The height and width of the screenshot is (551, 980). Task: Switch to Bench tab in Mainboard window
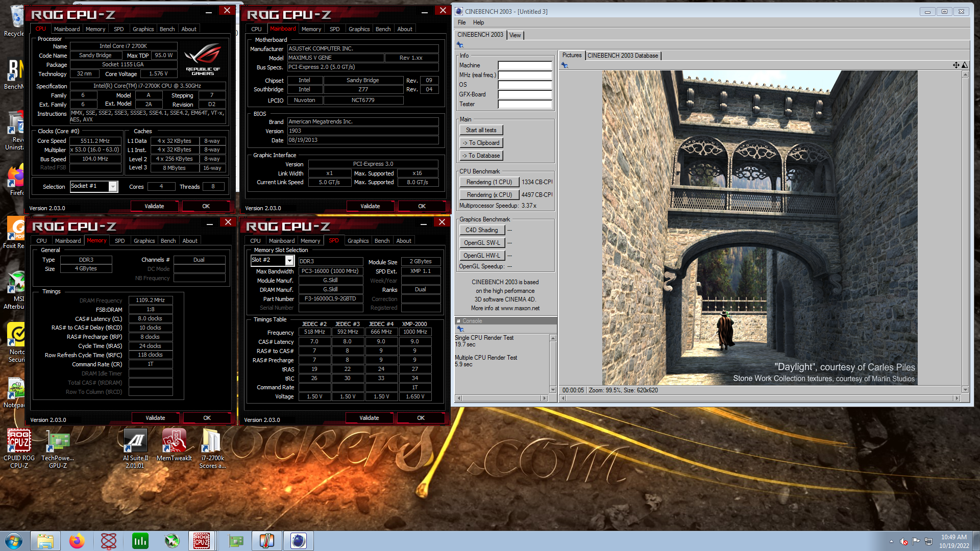pyautogui.click(x=383, y=29)
